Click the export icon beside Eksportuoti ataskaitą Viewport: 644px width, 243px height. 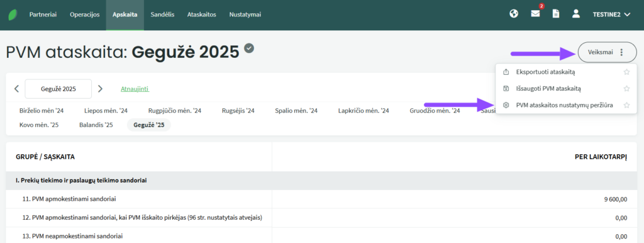coord(506,72)
